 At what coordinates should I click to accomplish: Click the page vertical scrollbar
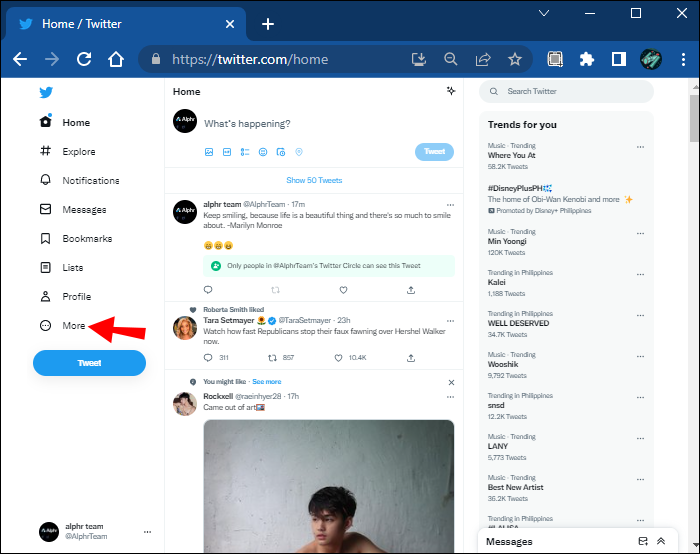695,119
